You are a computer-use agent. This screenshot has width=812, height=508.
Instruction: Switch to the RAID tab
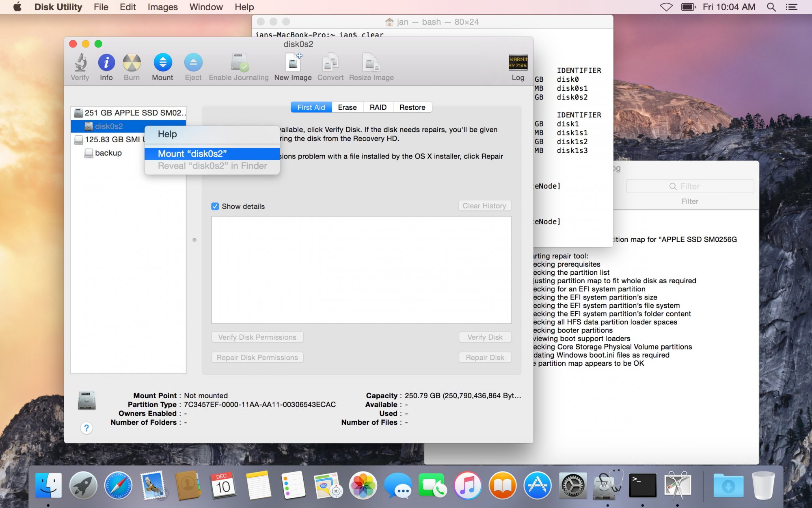coord(378,107)
